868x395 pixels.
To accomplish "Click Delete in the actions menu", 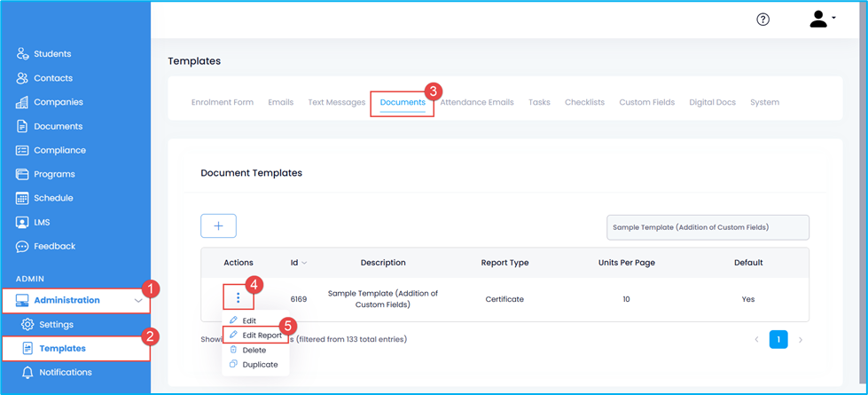I will pos(254,350).
